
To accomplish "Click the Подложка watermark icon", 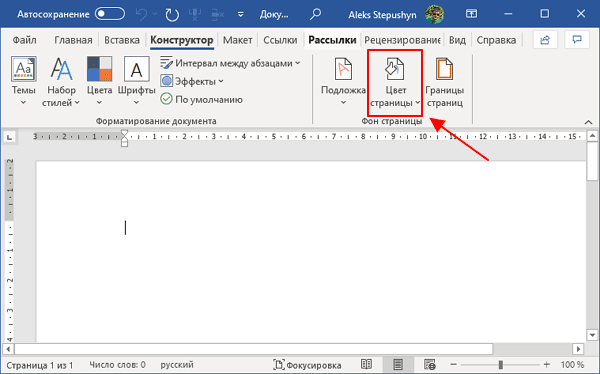I will point(343,69).
